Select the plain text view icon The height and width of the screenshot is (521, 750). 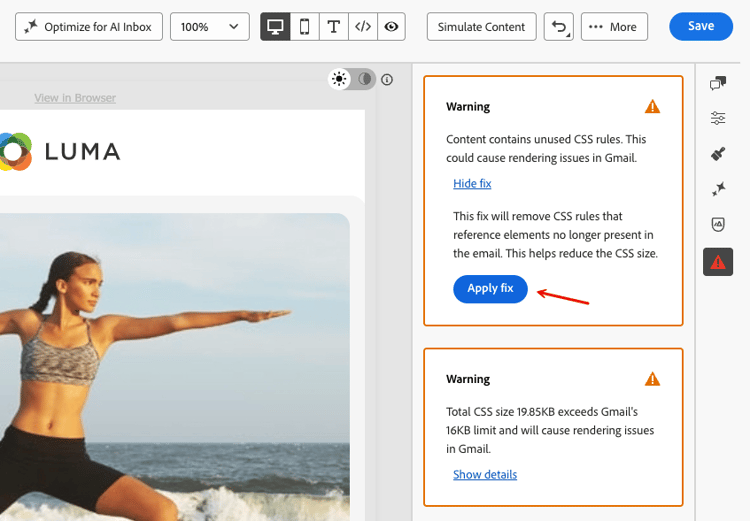pos(333,27)
